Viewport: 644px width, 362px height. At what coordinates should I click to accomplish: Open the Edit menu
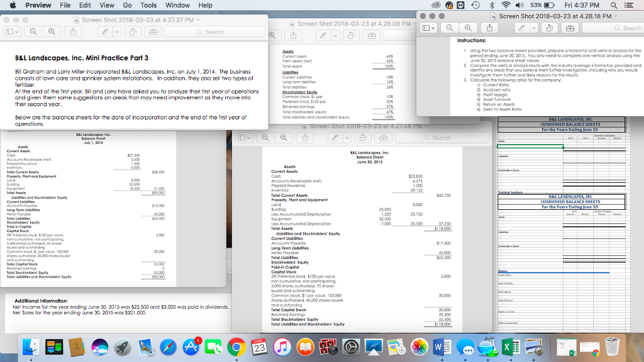click(x=85, y=5)
